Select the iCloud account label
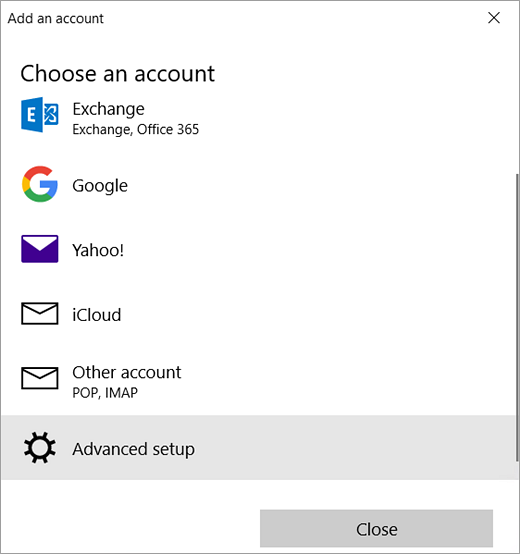Viewport: 520px width, 554px height. tap(97, 315)
